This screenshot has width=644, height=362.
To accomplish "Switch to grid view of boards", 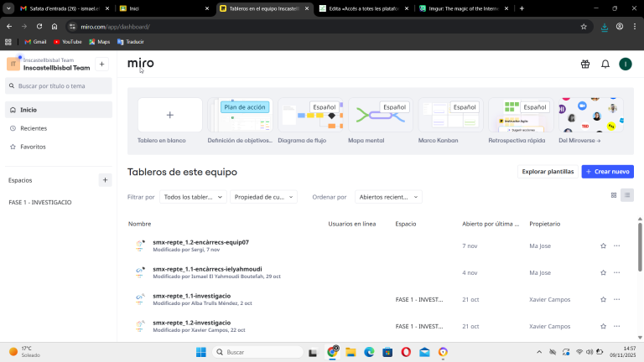I will click(x=613, y=195).
